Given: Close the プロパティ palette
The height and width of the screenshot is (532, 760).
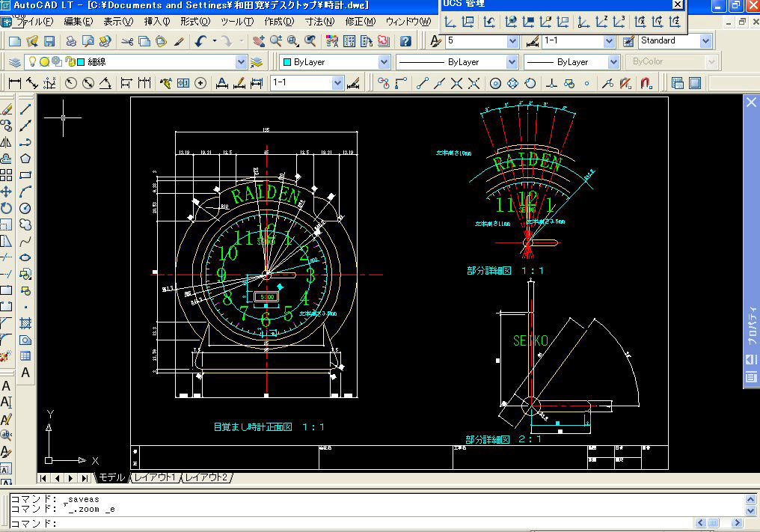Looking at the screenshot, I should (751, 103).
